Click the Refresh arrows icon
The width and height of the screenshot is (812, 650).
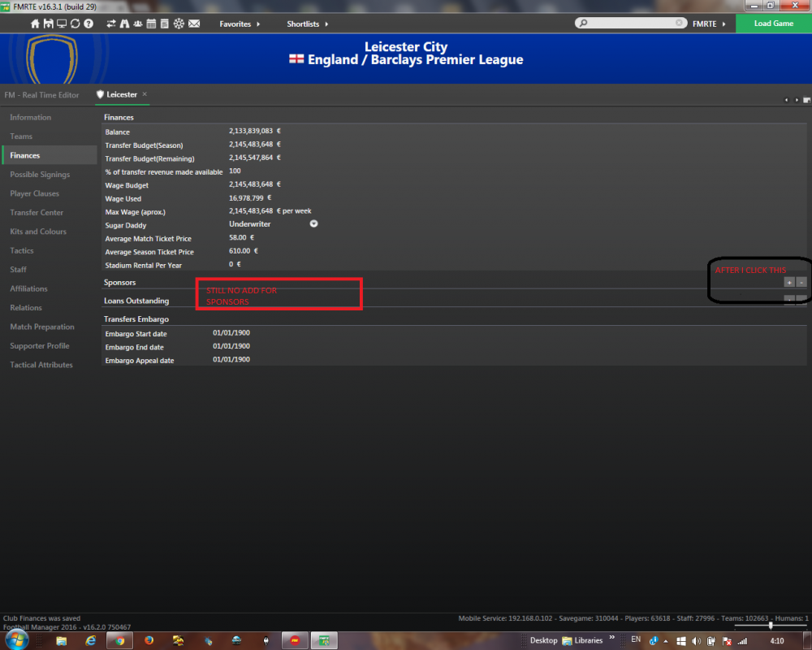[x=75, y=24]
